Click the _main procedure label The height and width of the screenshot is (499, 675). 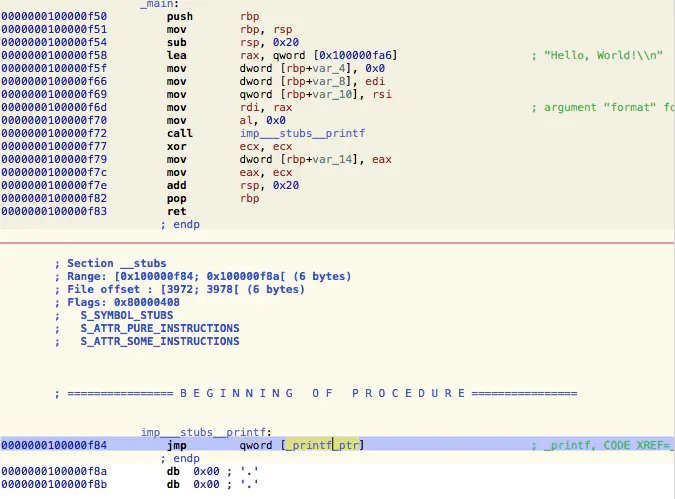pyautogui.click(x=159, y=4)
